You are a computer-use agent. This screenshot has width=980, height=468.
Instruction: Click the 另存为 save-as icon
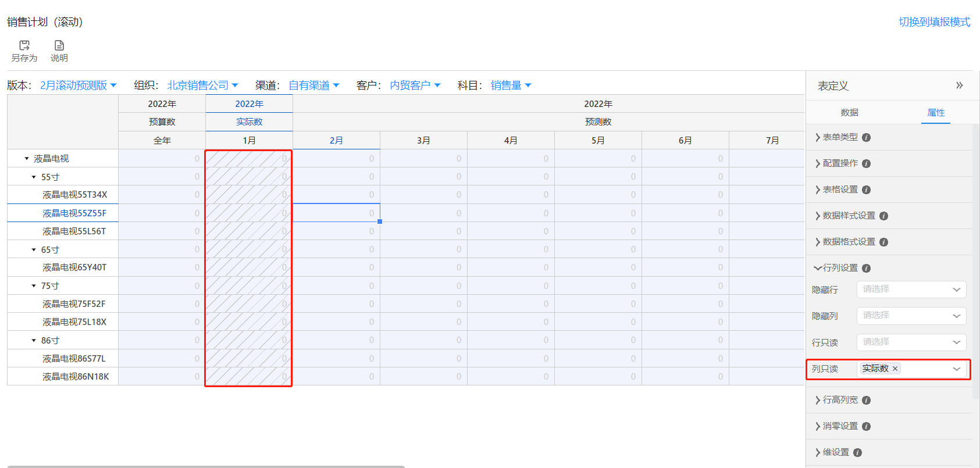pos(24,45)
